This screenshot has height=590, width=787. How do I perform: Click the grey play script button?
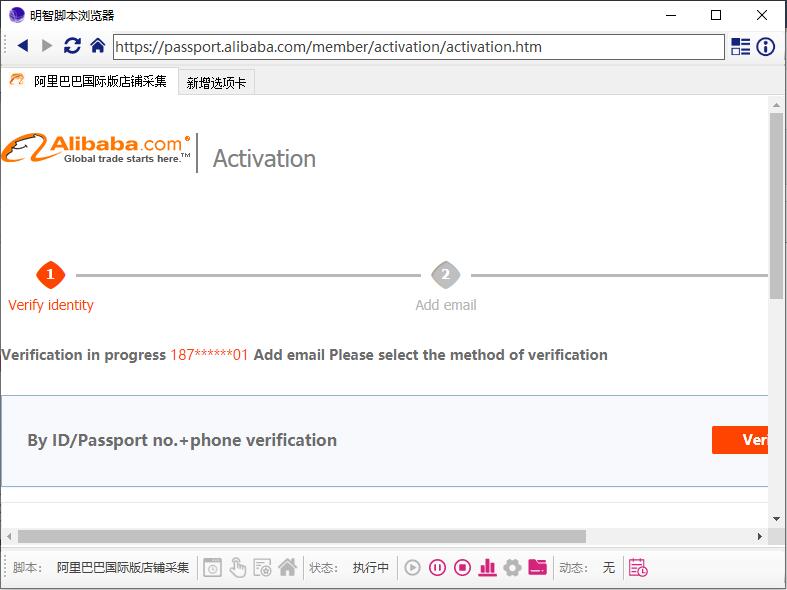pos(412,568)
